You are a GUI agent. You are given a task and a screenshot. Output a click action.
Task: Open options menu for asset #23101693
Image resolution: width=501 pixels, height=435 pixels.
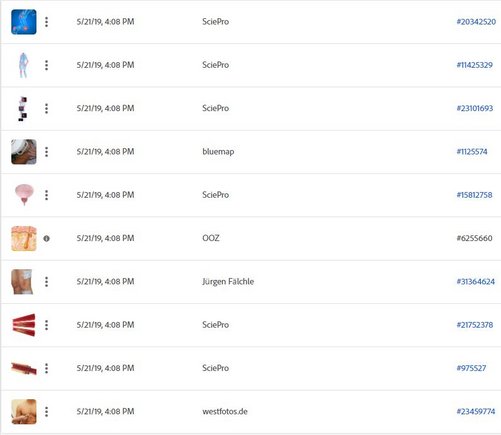[46, 109]
